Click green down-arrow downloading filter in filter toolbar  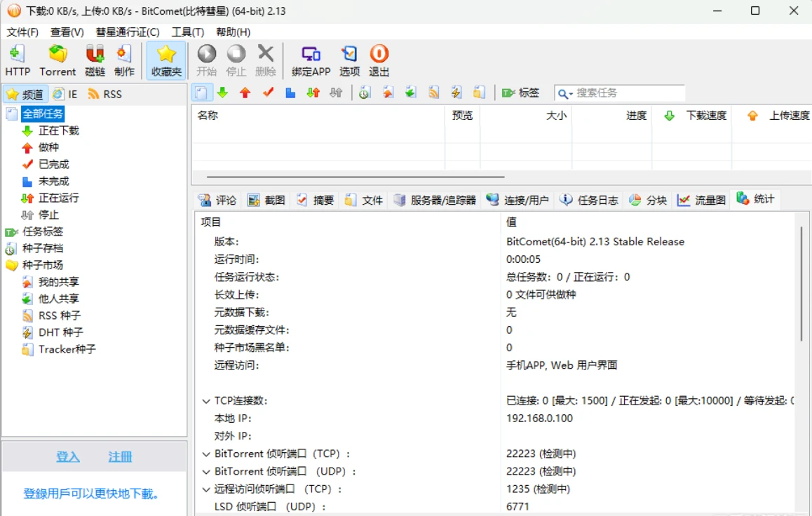(223, 93)
